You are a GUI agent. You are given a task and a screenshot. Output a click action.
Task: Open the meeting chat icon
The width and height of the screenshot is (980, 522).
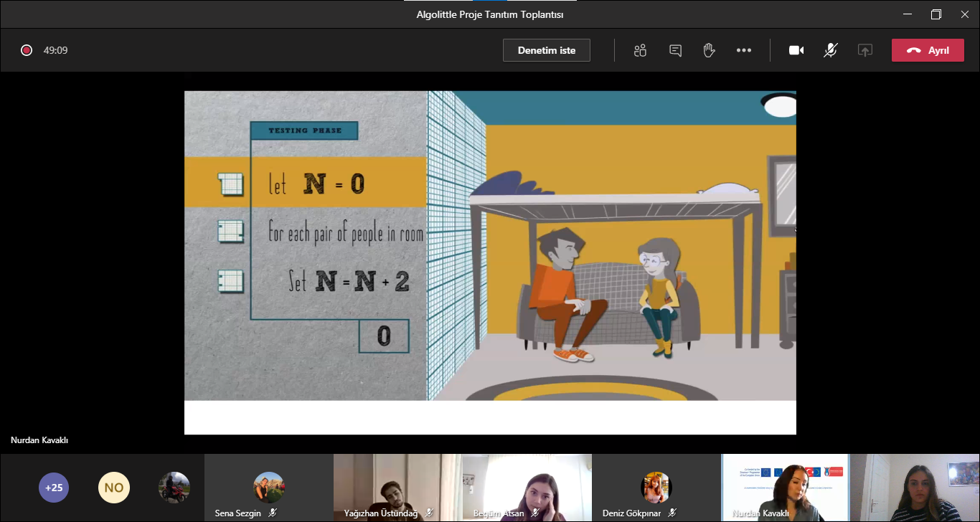(x=675, y=50)
